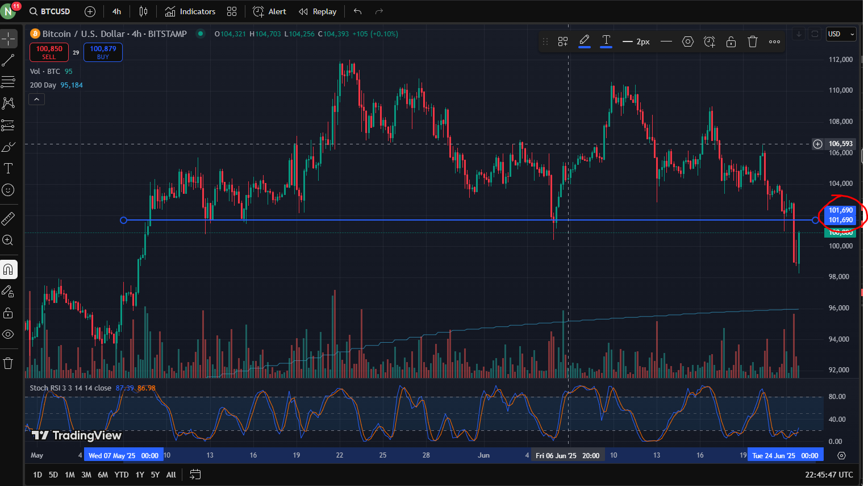The image size is (868, 486).
Task: Toggle stay in drawing mode
Action: [x=9, y=291]
